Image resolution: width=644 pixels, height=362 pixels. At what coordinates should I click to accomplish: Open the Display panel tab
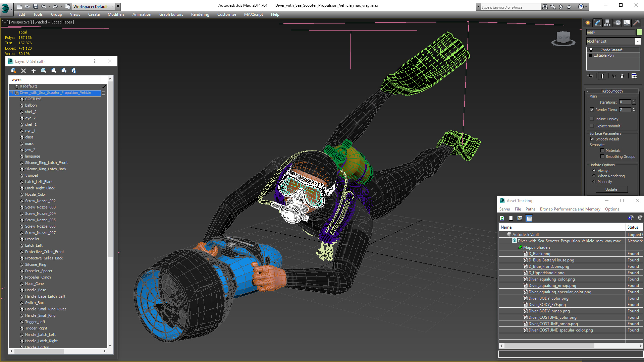(627, 23)
